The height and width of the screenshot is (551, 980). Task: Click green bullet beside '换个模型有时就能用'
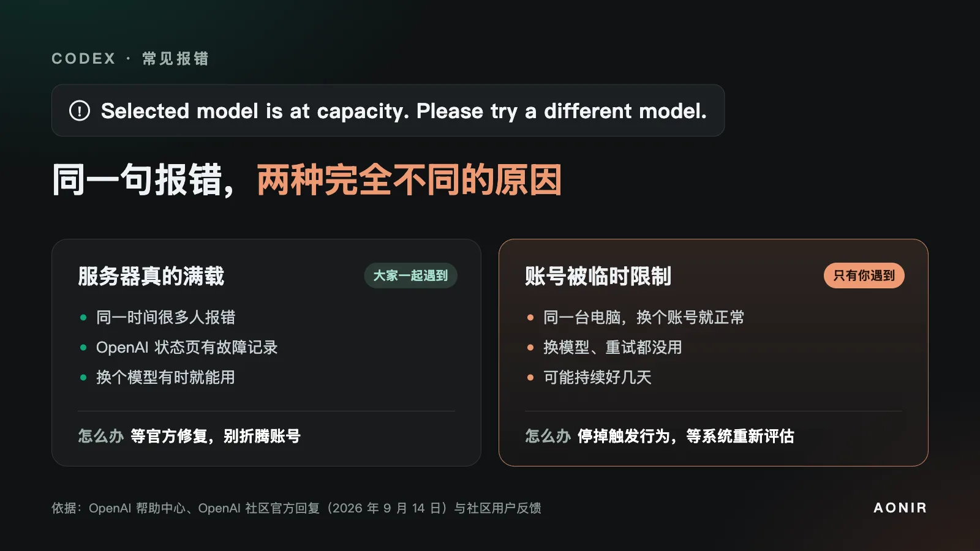point(83,377)
